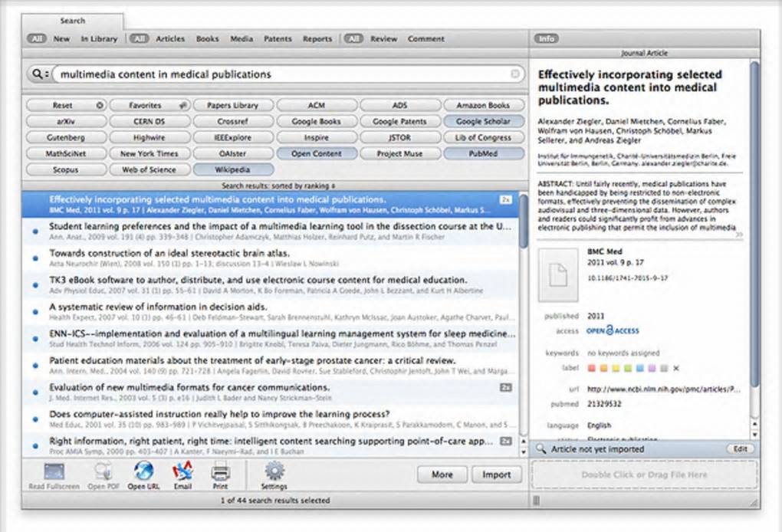Click the document placeholder thumbnail
The width and height of the screenshot is (782, 532).
[x=558, y=274]
